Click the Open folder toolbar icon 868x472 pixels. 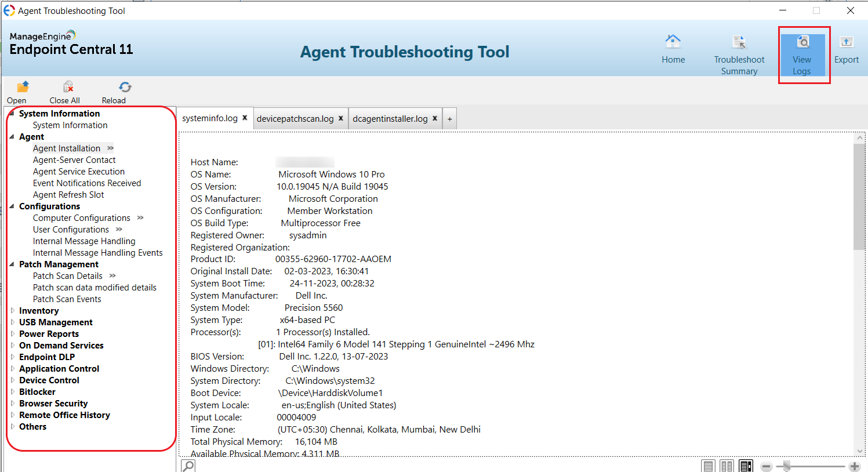22,87
